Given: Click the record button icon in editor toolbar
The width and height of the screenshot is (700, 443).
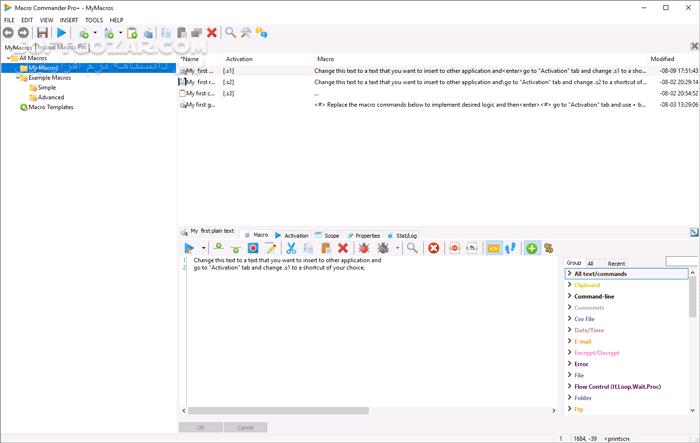Looking at the screenshot, I should point(253,248).
